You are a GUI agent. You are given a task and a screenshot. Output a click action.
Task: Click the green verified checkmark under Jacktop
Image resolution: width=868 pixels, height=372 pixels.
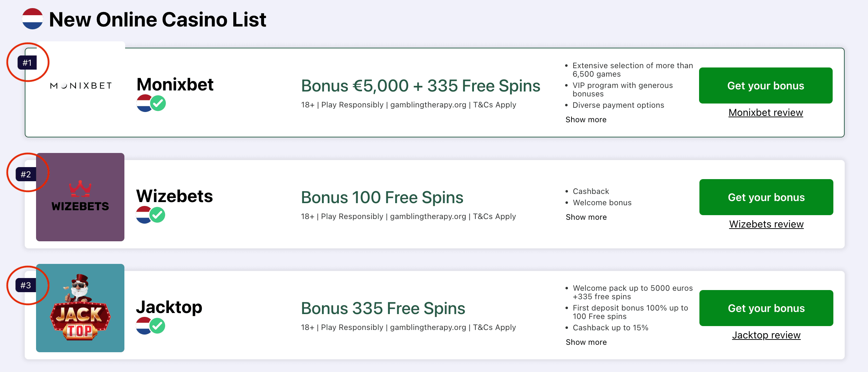[x=158, y=326]
